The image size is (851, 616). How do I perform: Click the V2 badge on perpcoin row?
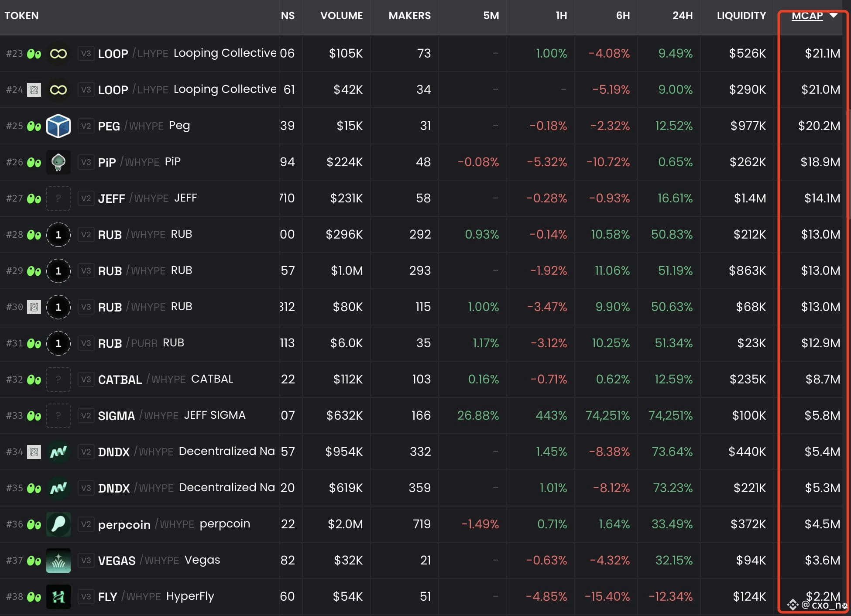(86, 524)
